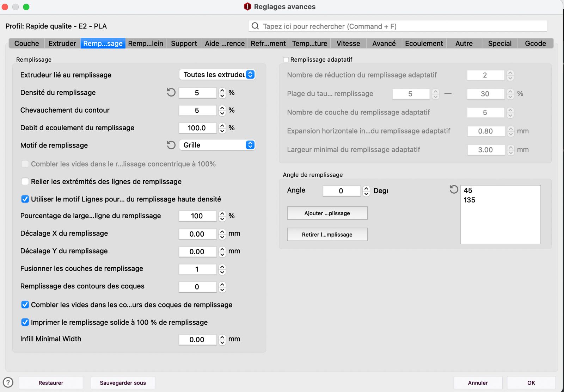Click the search magnifier icon

pos(255,26)
